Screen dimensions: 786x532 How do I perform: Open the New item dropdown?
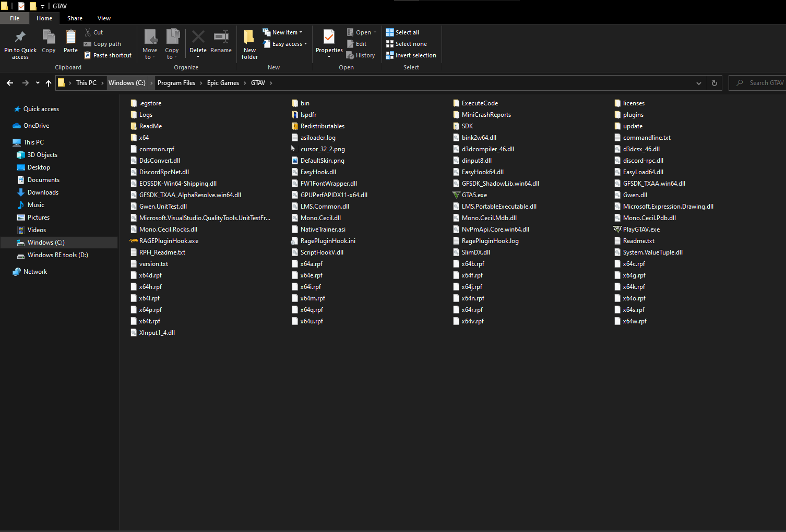point(283,32)
